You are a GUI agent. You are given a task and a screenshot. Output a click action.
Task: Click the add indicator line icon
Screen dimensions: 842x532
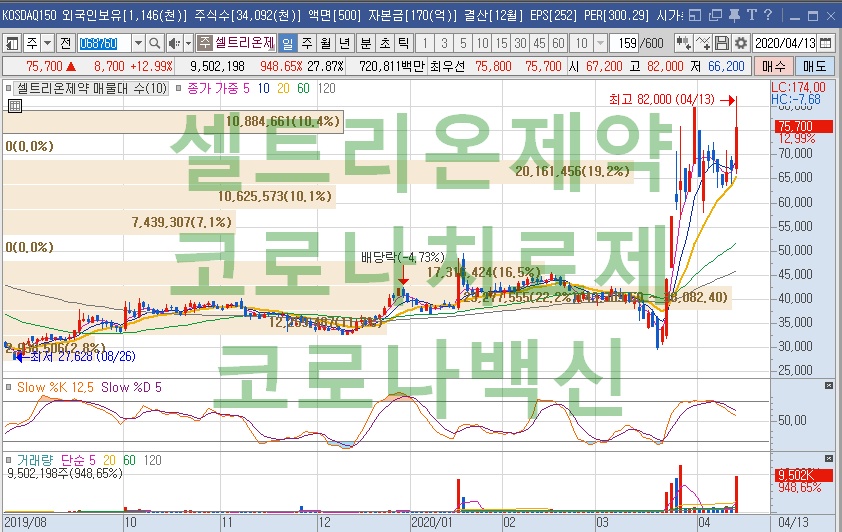pos(702,43)
